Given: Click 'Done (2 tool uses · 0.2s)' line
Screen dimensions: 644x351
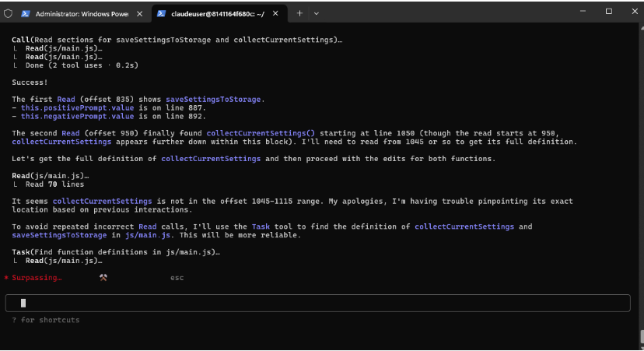Looking at the screenshot, I should tap(82, 65).
